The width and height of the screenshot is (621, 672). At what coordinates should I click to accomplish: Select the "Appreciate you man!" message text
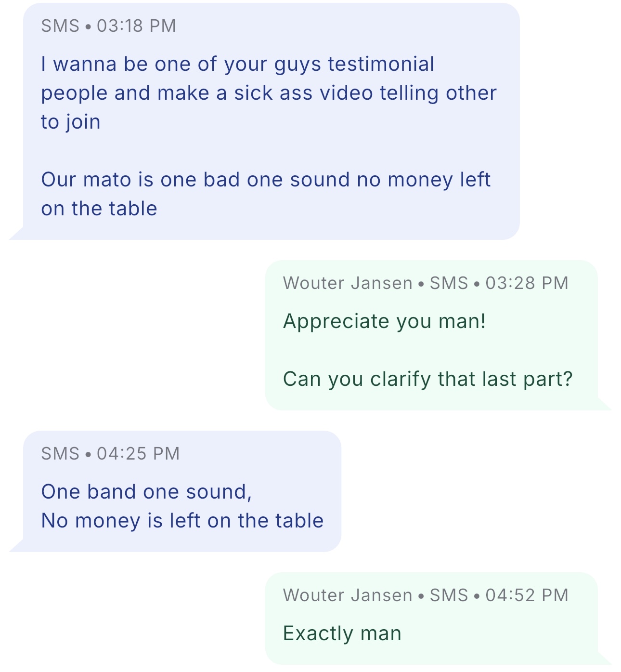point(385,321)
